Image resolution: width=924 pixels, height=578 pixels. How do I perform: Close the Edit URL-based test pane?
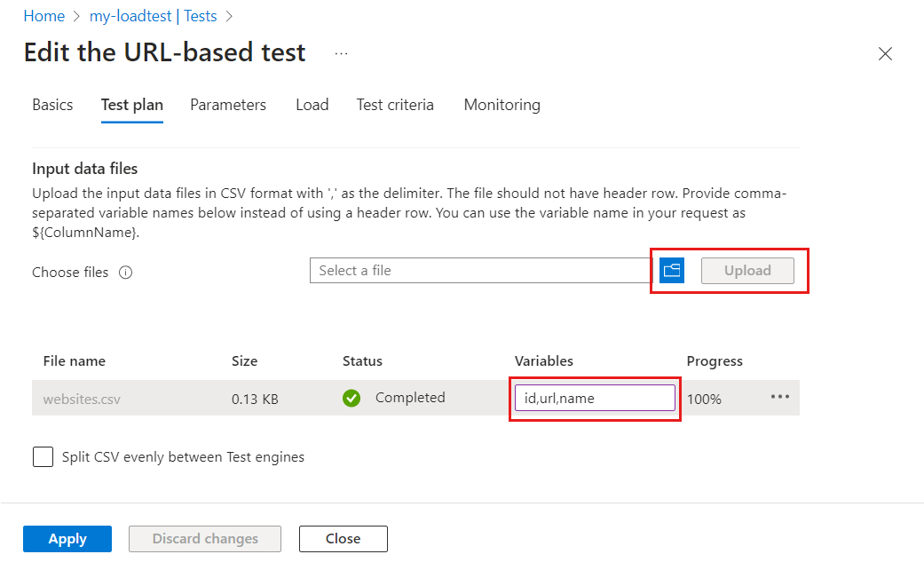[x=885, y=53]
